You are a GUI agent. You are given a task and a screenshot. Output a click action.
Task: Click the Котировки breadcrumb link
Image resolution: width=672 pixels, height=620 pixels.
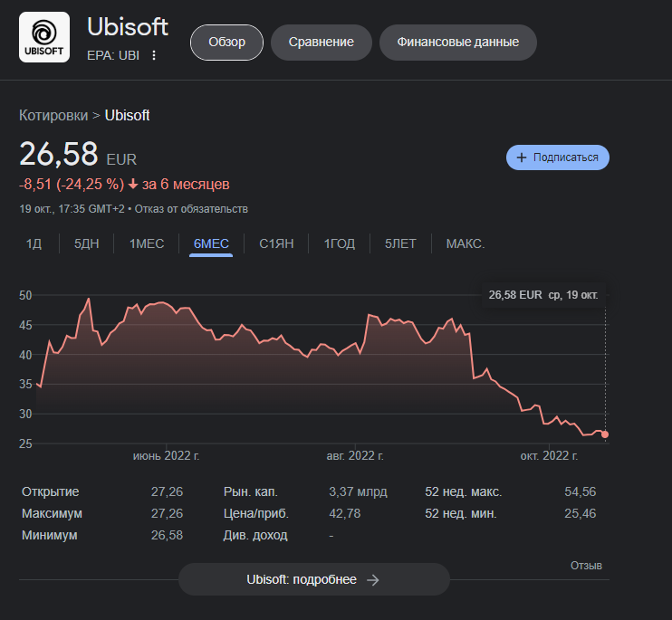point(53,116)
